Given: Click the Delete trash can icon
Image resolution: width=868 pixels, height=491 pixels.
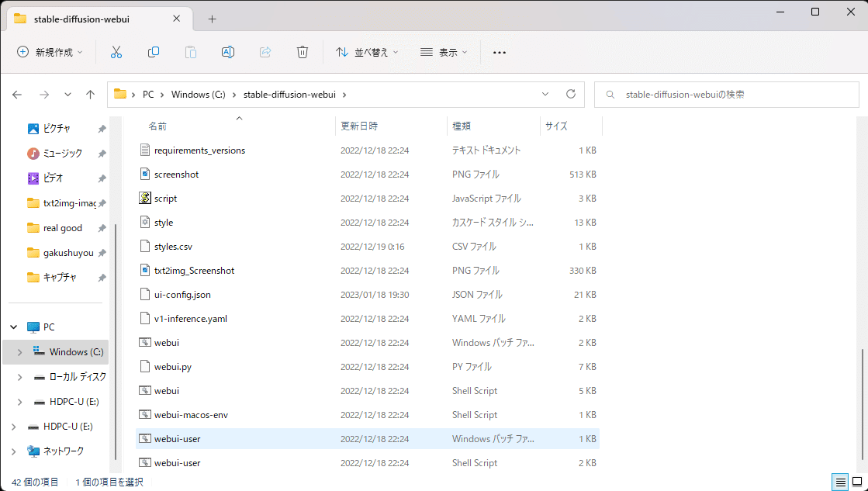Looking at the screenshot, I should [303, 52].
